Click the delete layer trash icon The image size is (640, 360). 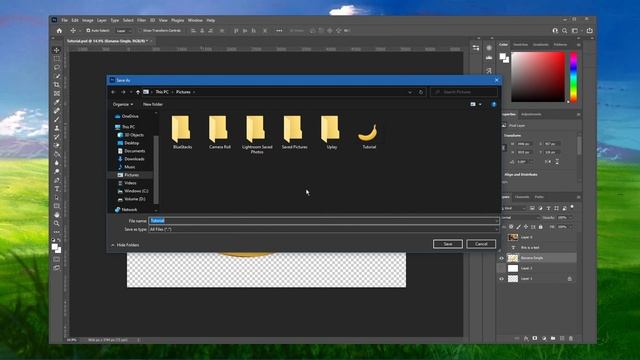coord(571,338)
